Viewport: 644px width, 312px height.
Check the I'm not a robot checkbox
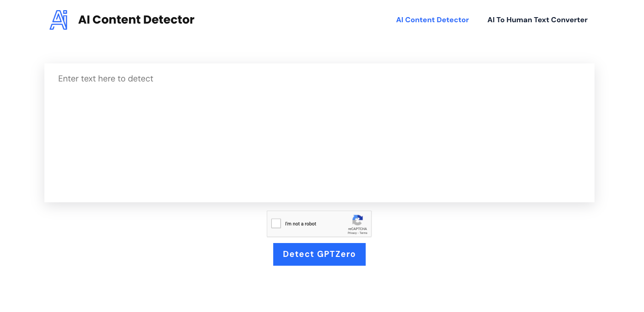(x=276, y=224)
